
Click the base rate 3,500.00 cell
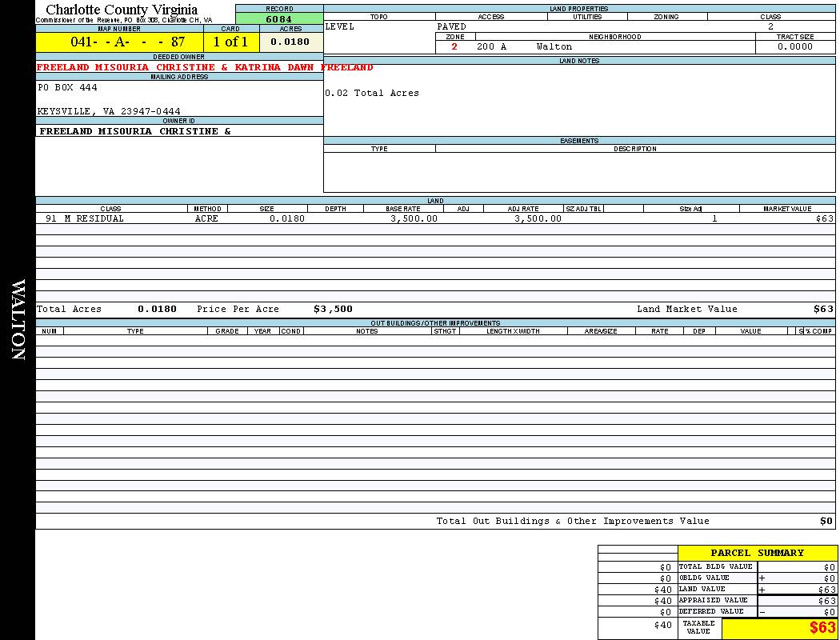click(x=414, y=218)
